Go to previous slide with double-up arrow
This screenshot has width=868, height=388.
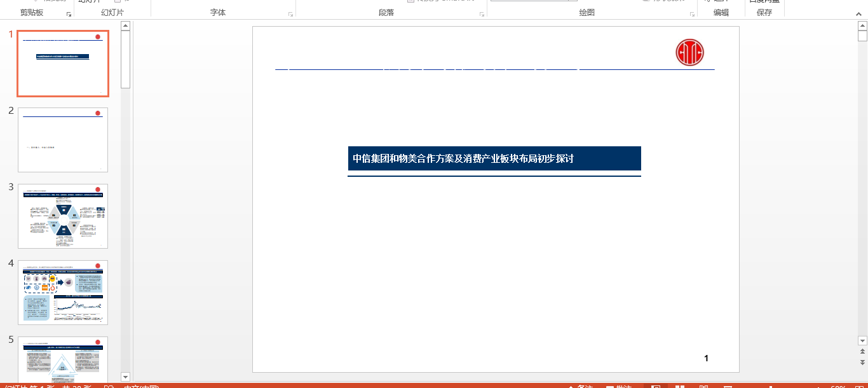(x=862, y=351)
